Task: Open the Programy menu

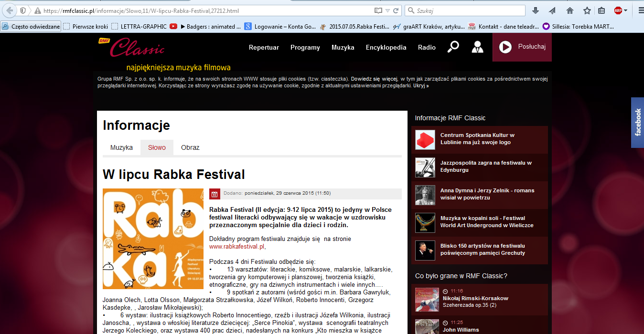Action: point(305,47)
